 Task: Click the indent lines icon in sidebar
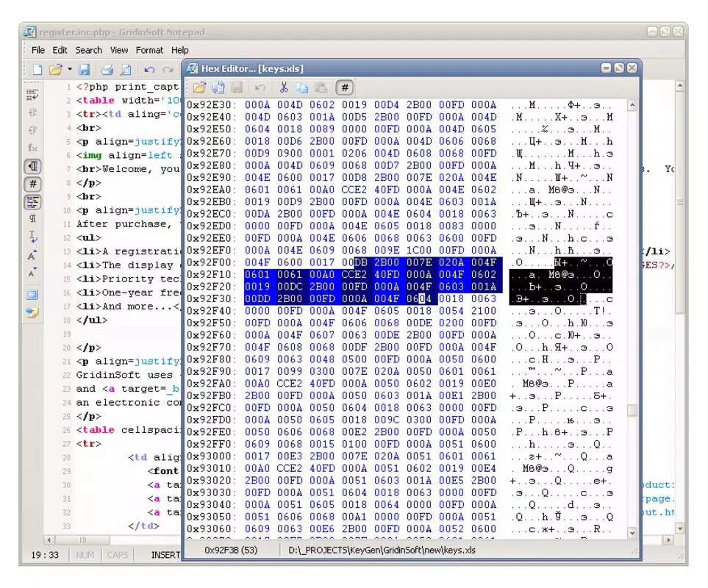click(32, 112)
